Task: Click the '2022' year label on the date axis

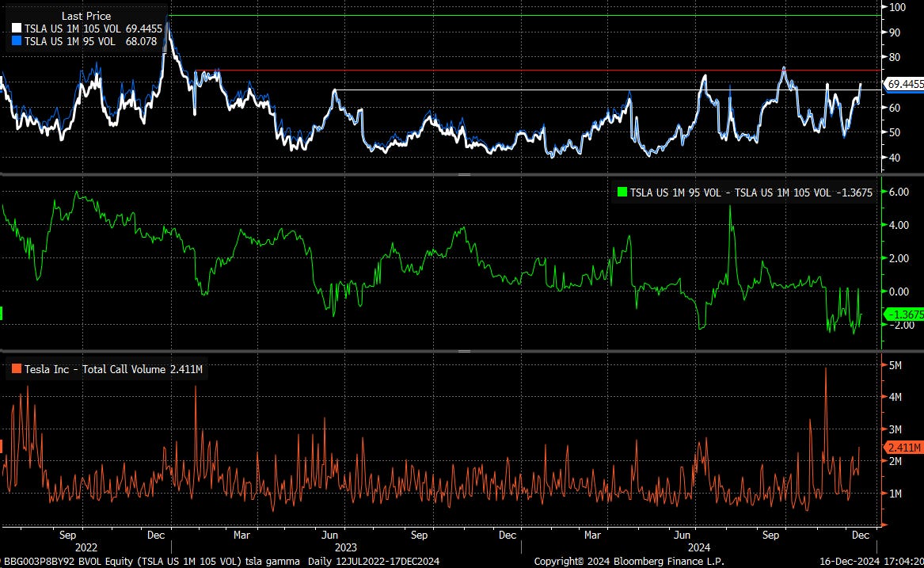Action: pyautogui.click(x=86, y=547)
